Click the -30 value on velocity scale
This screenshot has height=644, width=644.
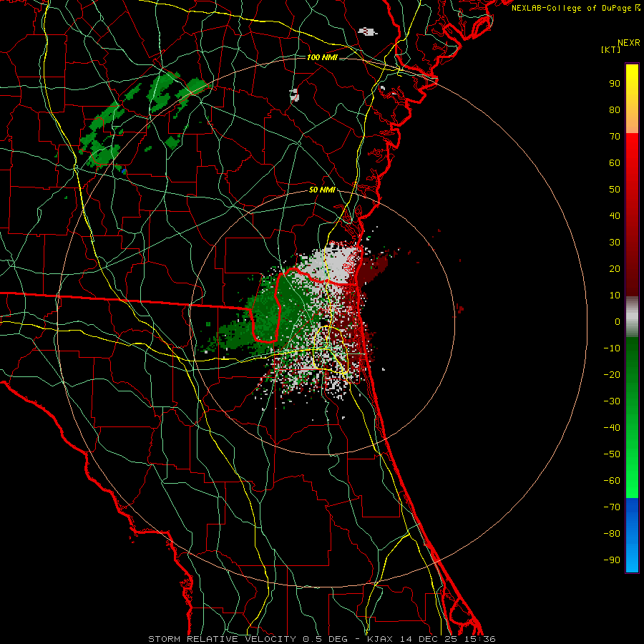(612, 401)
